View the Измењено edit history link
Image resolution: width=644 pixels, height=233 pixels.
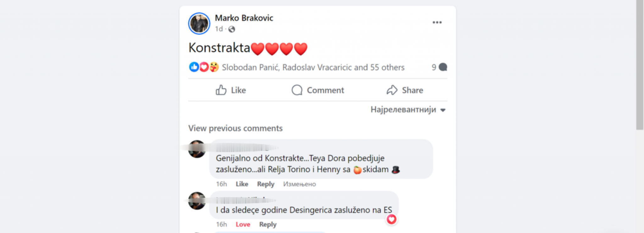[x=299, y=184]
